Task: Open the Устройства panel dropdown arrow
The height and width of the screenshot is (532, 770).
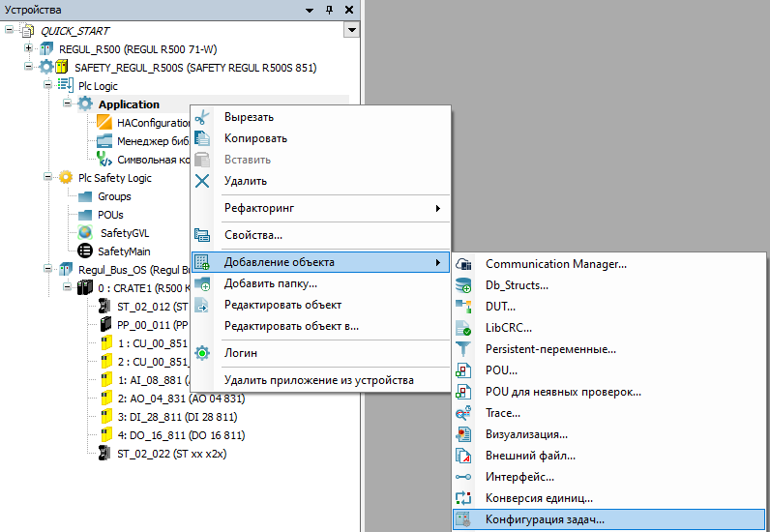Action: coord(311,10)
